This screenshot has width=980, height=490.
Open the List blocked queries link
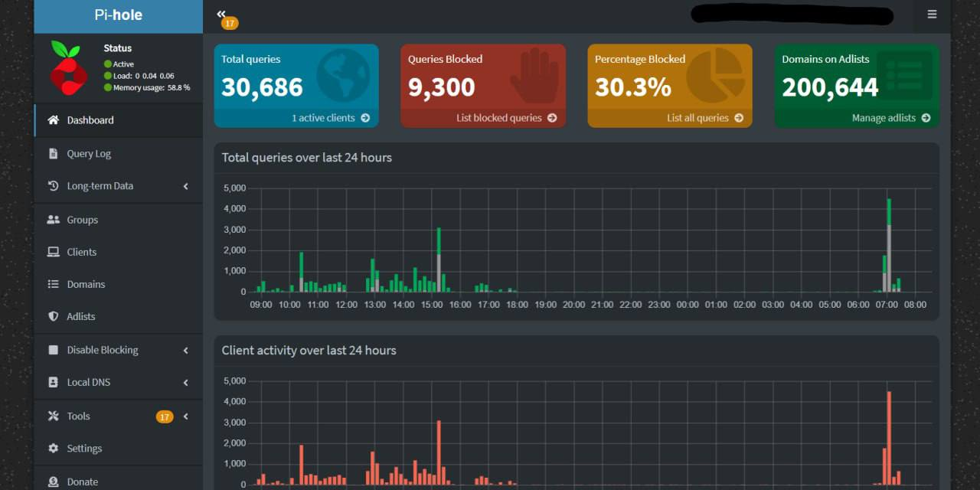[x=506, y=118]
